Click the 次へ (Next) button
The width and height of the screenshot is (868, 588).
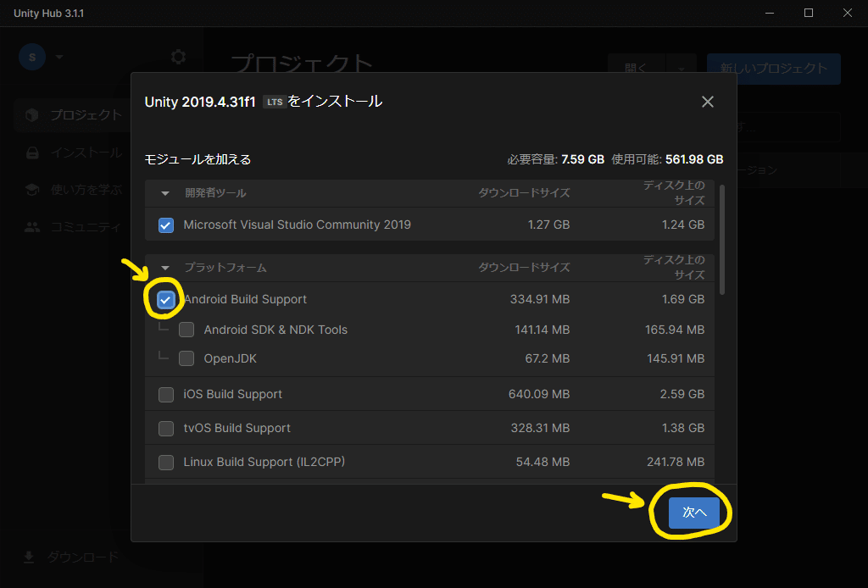point(694,513)
